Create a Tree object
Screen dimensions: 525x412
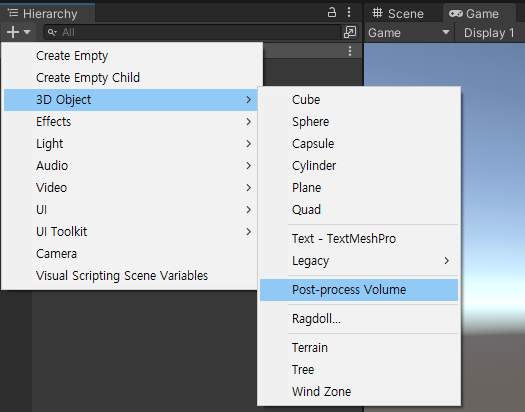tap(359, 370)
